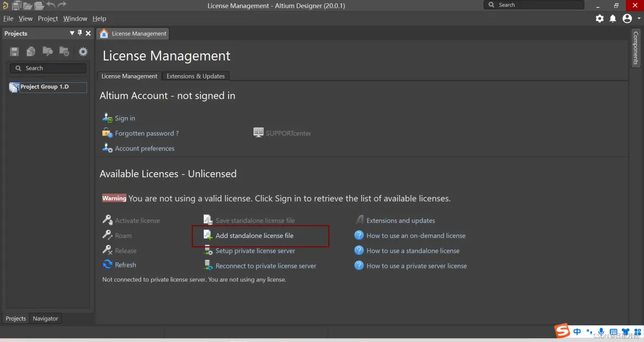Open the File menu

coord(8,19)
